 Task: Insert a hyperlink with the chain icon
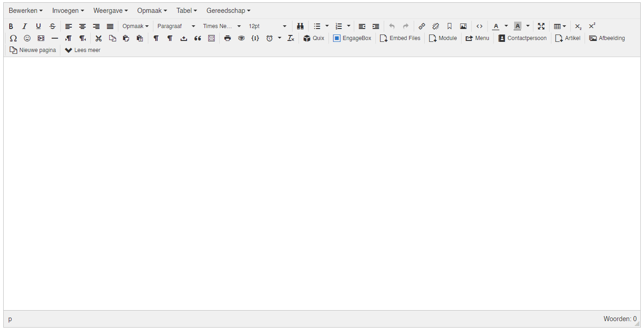(x=422, y=26)
